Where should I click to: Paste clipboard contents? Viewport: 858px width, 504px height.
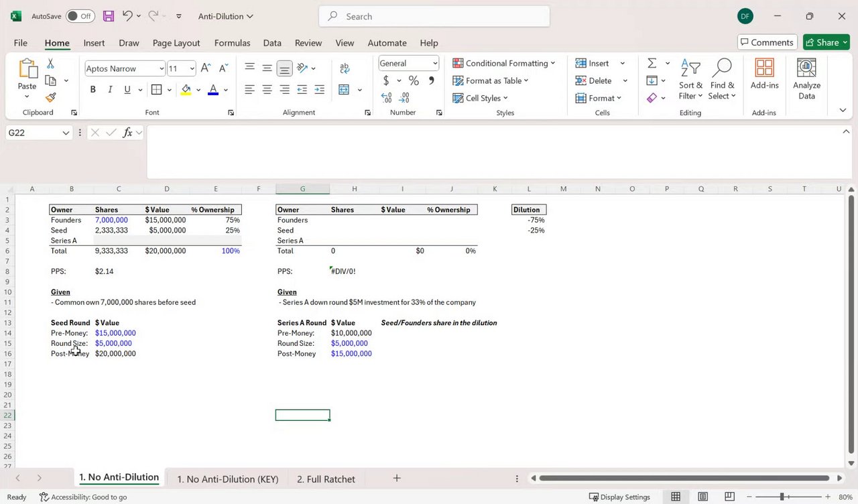click(x=27, y=74)
